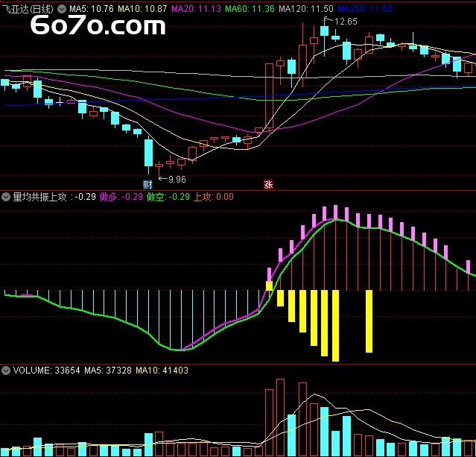
Task: Click the 涨 limit-up marker icon
Action: (268, 184)
